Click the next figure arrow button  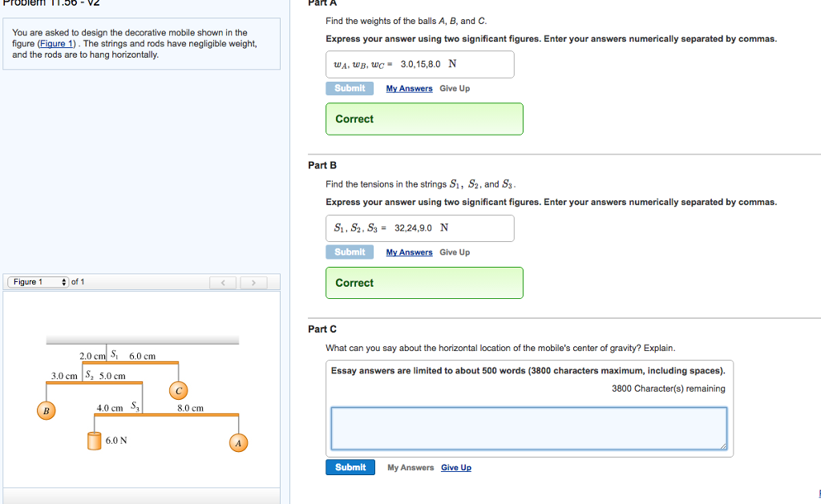point(253,283)
